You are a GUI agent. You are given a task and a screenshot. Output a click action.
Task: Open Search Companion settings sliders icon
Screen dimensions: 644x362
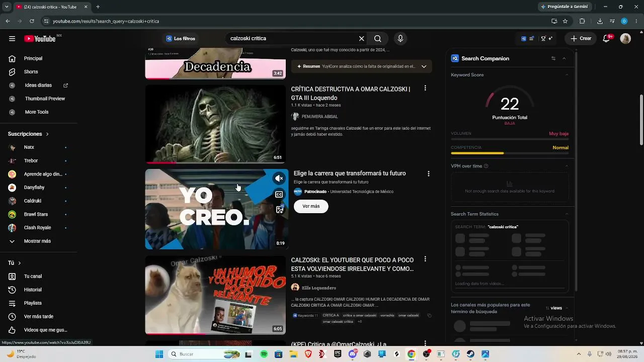click(553, 58)
